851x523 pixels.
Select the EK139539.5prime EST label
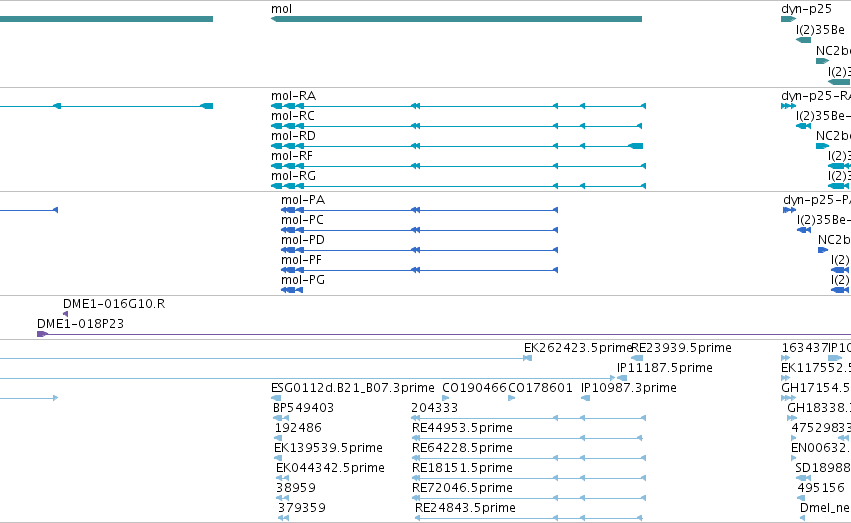[x=328, y=448]
